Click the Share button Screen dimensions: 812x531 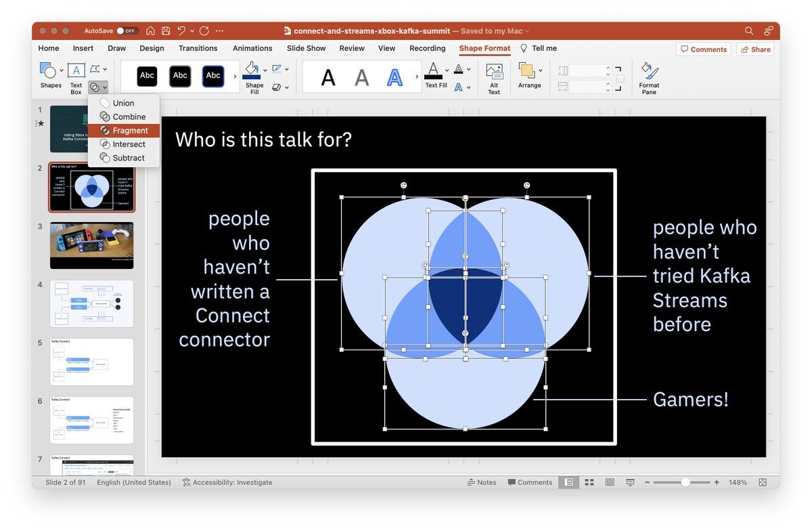(x=755, y=49)
